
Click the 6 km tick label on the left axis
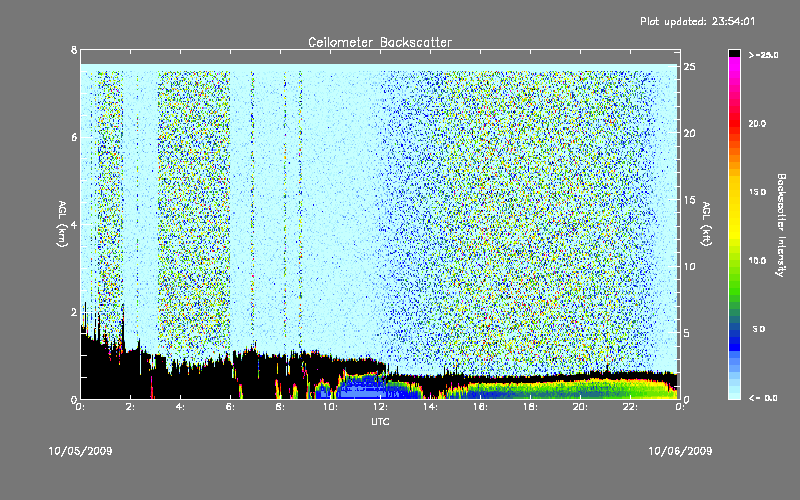coord(74,137)
